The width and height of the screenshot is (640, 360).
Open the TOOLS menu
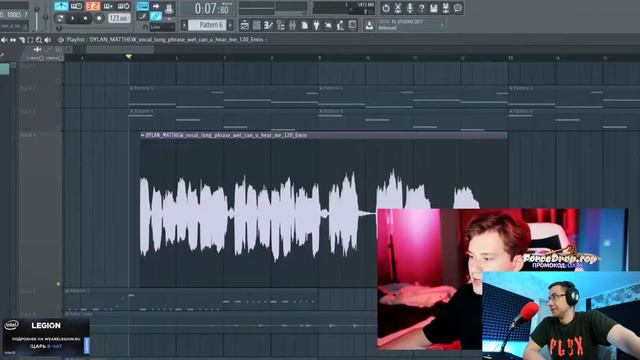14,15
